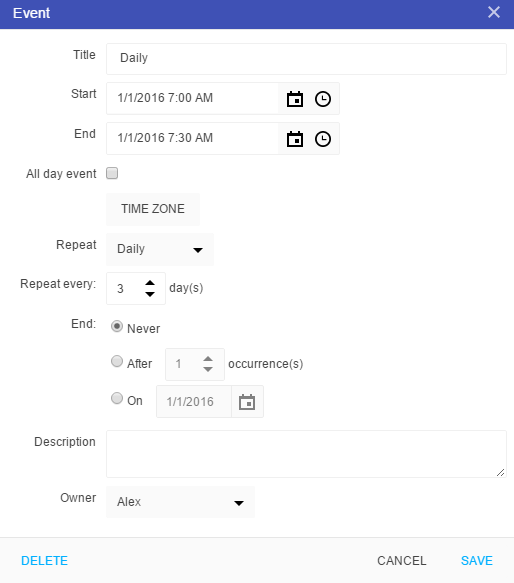Increase Repeat every days value
514x583 pixels.
point(150,283)
